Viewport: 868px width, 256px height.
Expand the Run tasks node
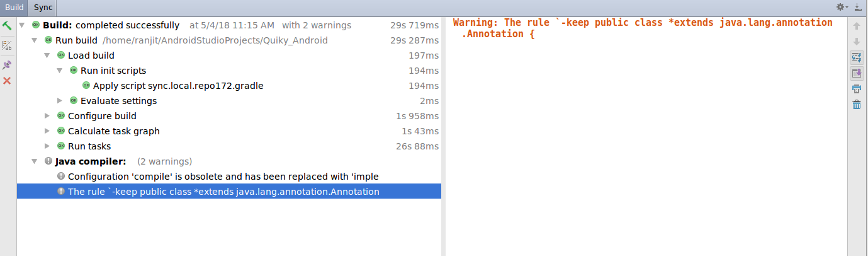point(47,146)
